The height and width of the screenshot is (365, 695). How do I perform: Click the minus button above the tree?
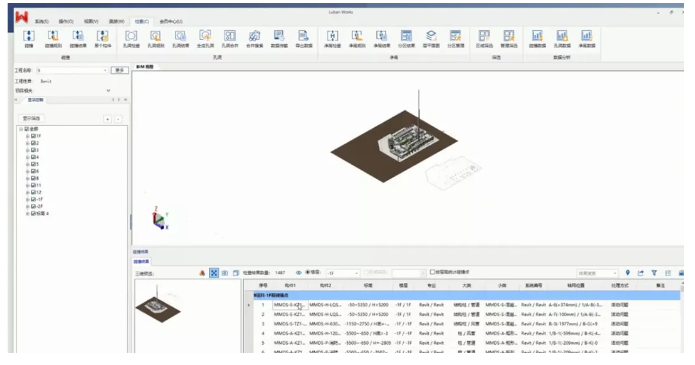point(118,119)
